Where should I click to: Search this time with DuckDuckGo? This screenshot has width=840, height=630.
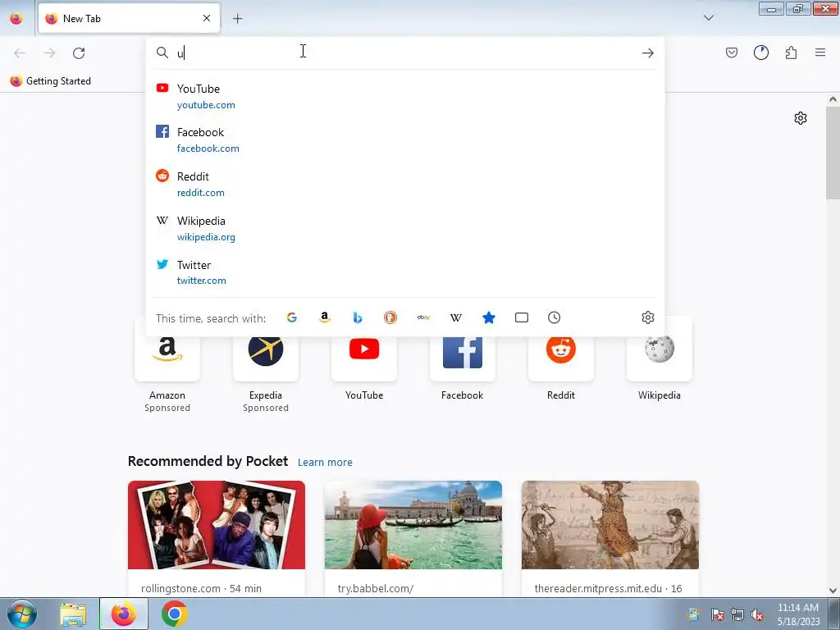coord(390,317)
